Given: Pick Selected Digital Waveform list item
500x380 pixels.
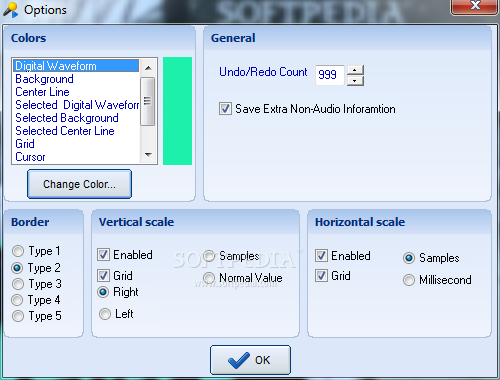Looking at the screenshot, I should (x=77, y=105).
